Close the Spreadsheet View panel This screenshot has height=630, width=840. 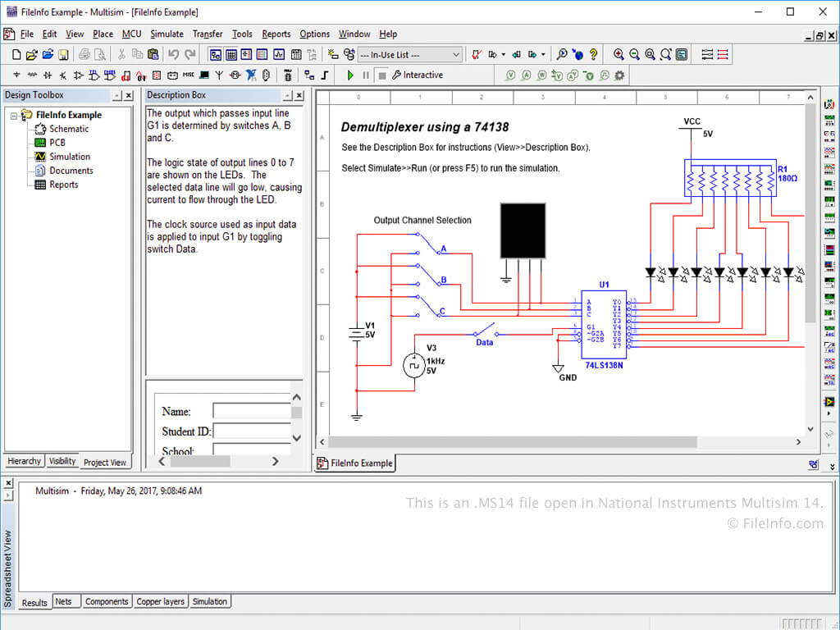[8, 482]
